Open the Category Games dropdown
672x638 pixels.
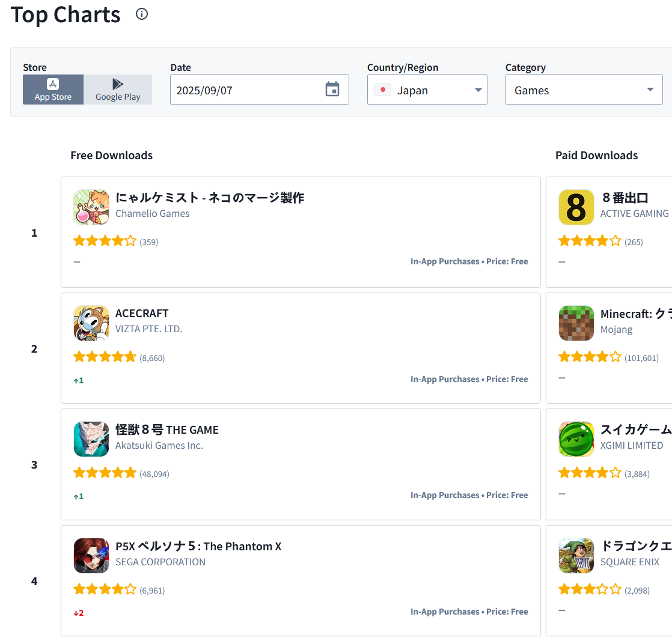[x=584, y=90]
